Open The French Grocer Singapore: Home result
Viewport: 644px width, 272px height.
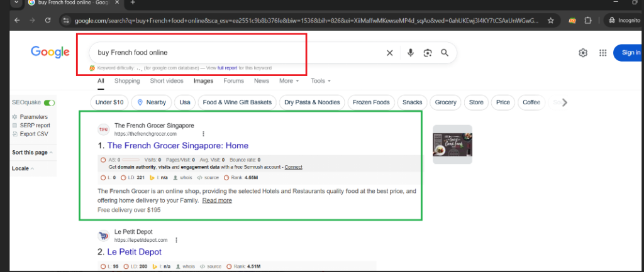click(x=177, y=146)
